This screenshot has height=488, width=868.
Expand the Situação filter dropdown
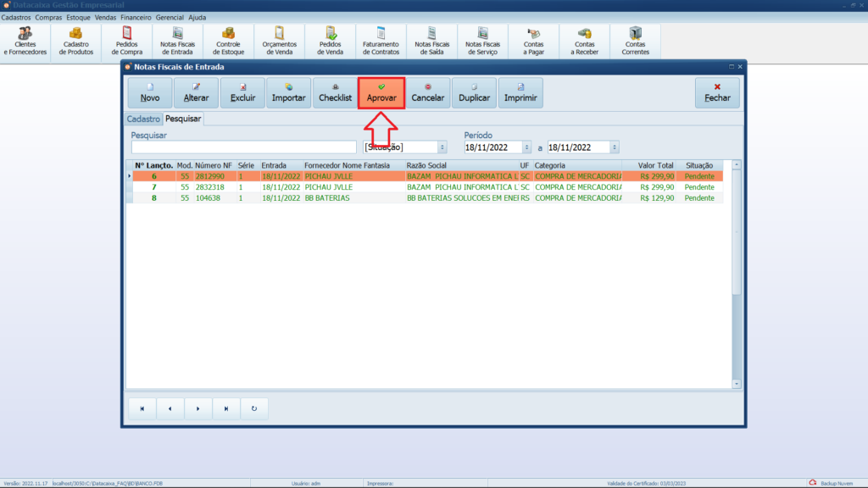pos(442,147)
